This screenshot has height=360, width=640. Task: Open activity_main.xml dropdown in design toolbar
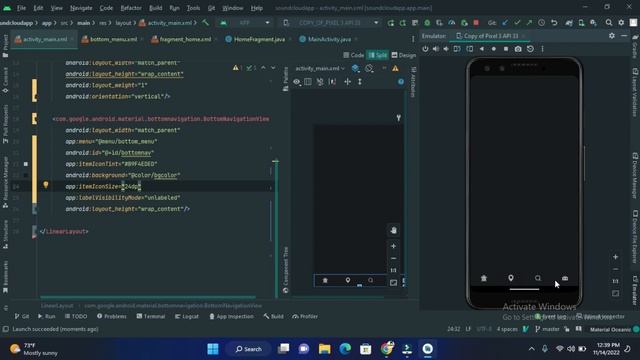[320, 69]
